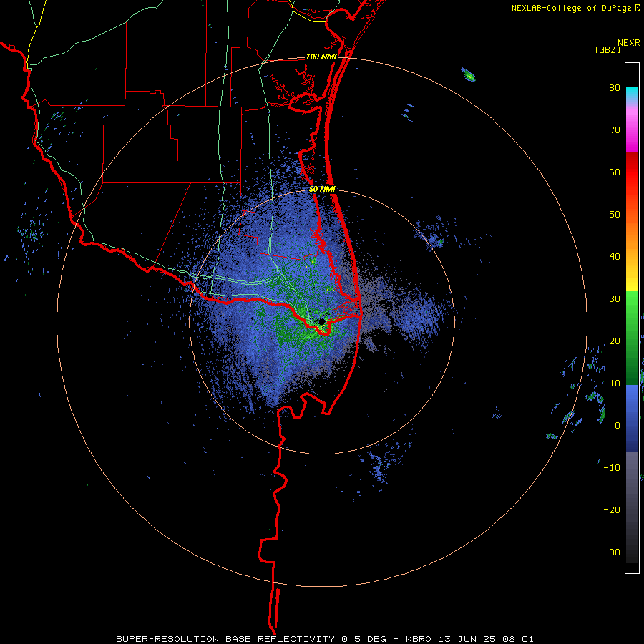644x644 pixels.
Task: Click the NEXLAB-College of DuPage watermark text
Action: click(572, 8)
